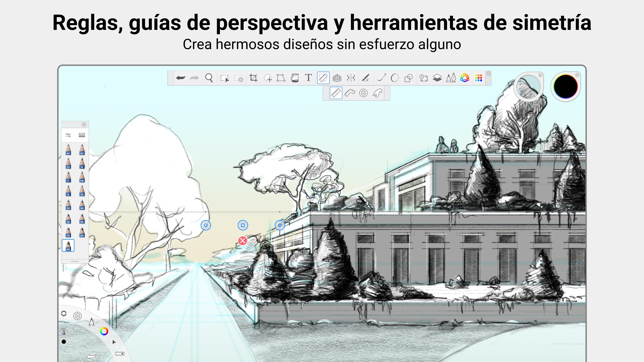This screenshot has width=644, height=362.
Task: Open the Brush Library icon
Action: click(x=82, y=135)
